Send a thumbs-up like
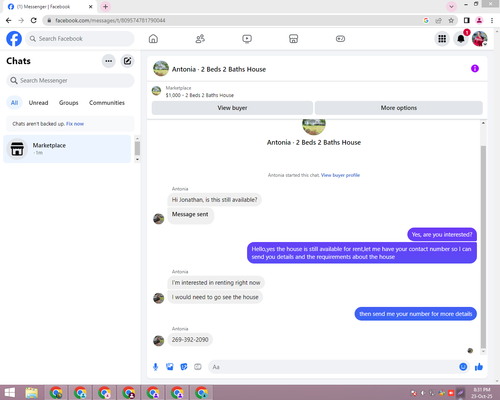The height and width of the screenshot is (400, 500). pos(479,367)
